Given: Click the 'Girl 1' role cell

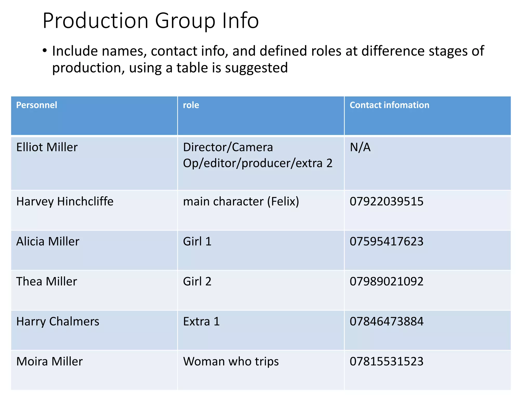Looking at the screenshot, I should tap(261, 250).
